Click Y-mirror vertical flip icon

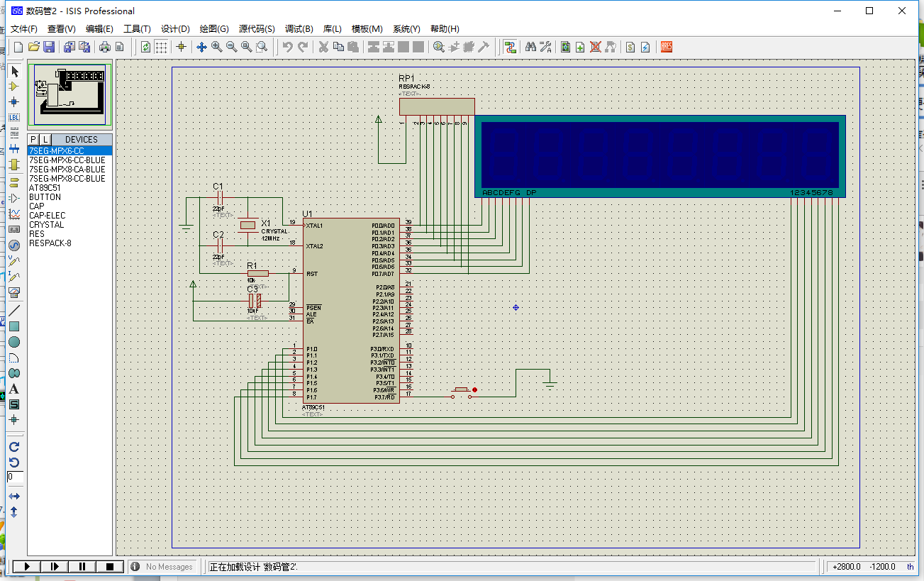click(14, 511)
